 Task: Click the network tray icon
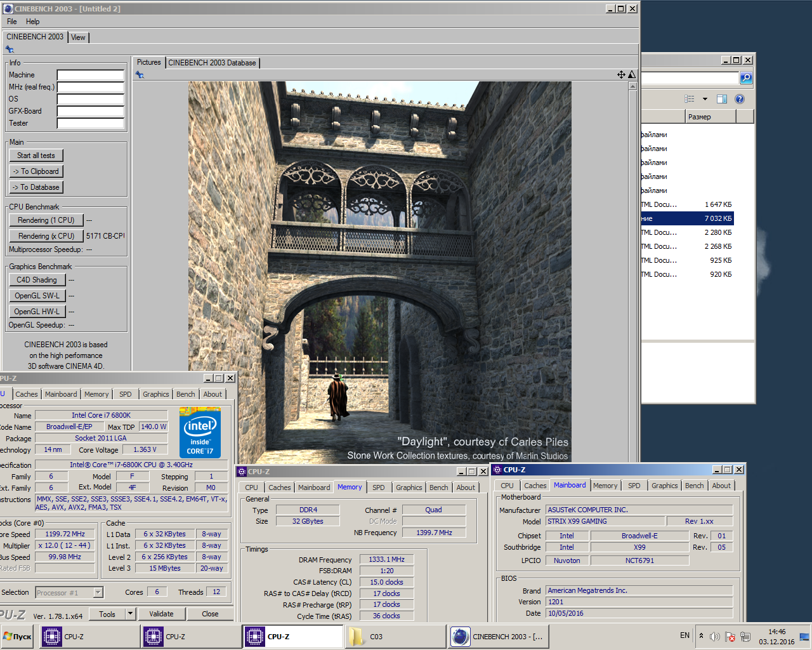(x=745, y=637)
